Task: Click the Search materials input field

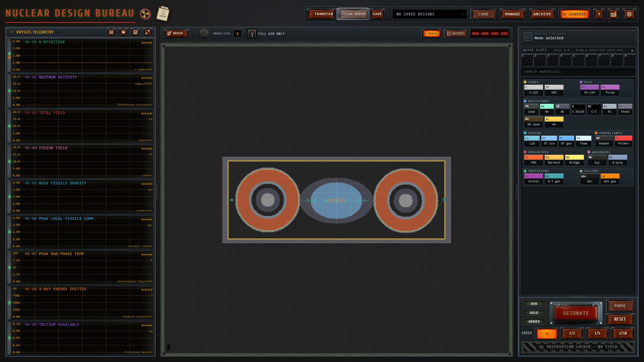Action: [578, 71]
